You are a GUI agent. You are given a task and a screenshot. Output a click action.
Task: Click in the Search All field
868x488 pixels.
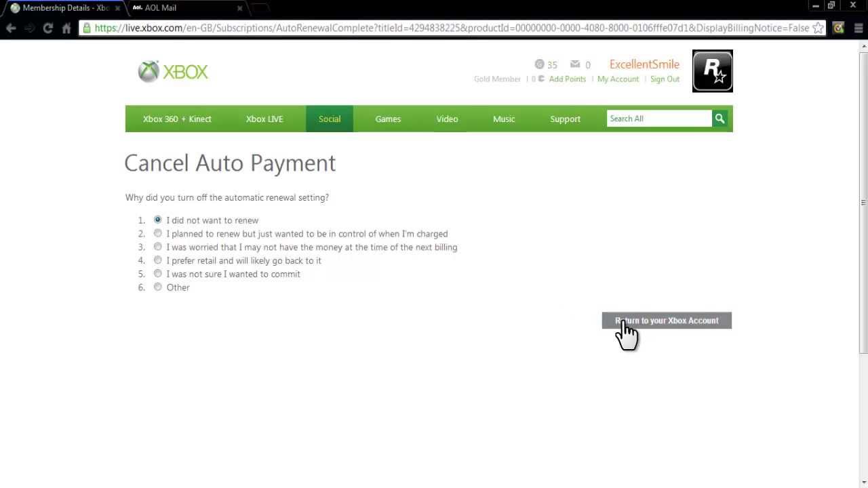coord(659,119)
